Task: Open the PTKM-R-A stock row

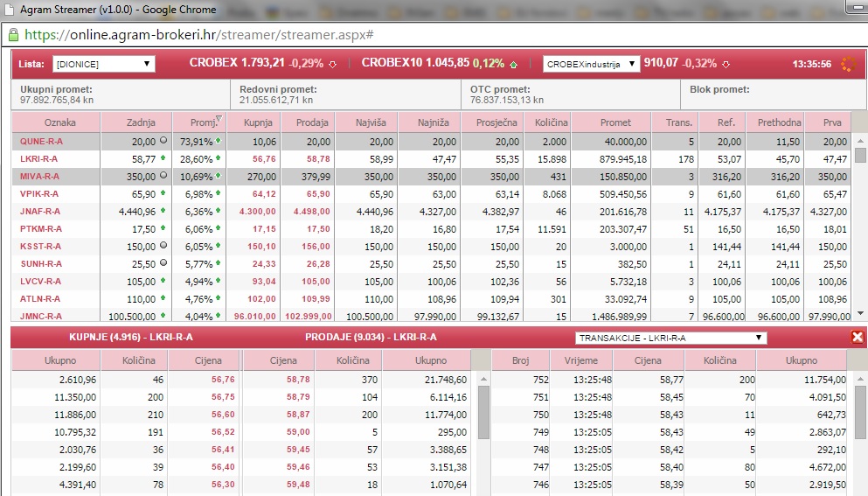Action: [41, 228]
